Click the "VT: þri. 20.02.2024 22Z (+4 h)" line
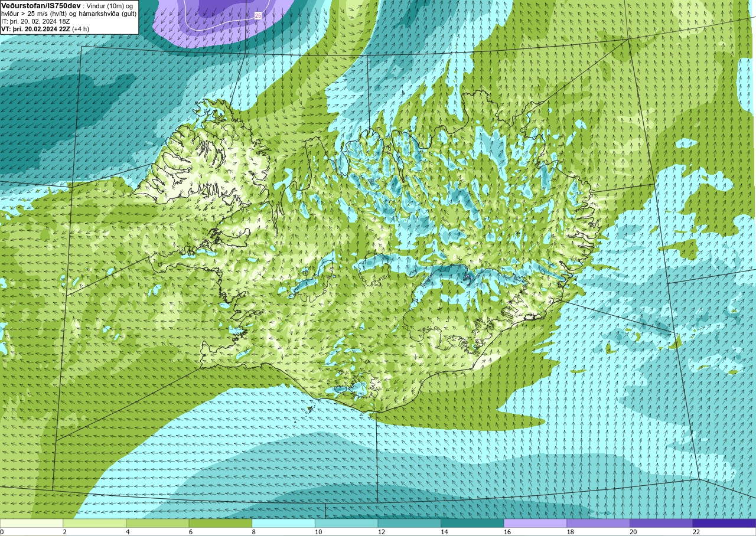This screenshot has width=756, height=536. click(x=45, y=29)
